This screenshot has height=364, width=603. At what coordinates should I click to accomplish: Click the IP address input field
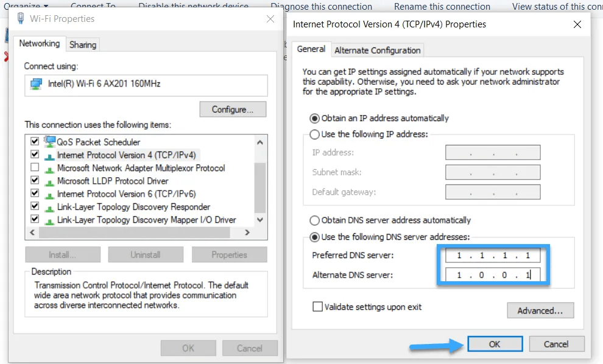[493, 153]
